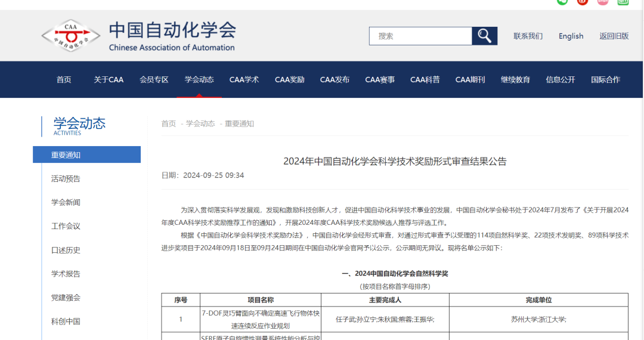The image size is (644, 340).
Task: Click the note (按项目名称首字母排序)
Action: point(395,286)
